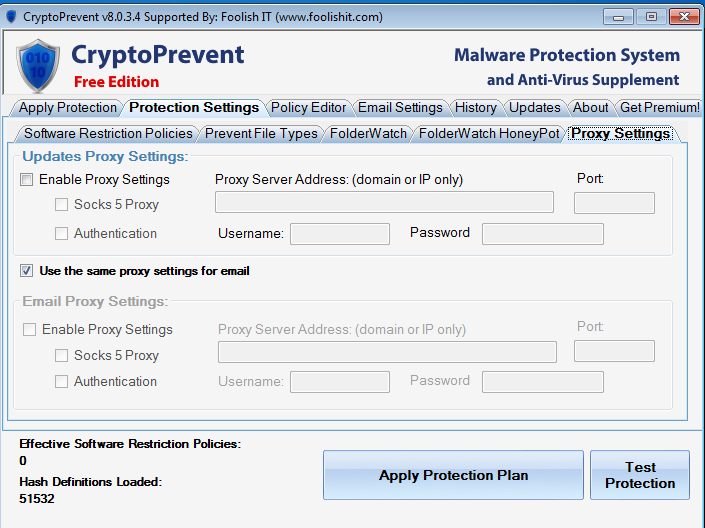Uncheck same proxy settings for email
The height and width of the screenshot is (528, 705).
click(26, 271)
